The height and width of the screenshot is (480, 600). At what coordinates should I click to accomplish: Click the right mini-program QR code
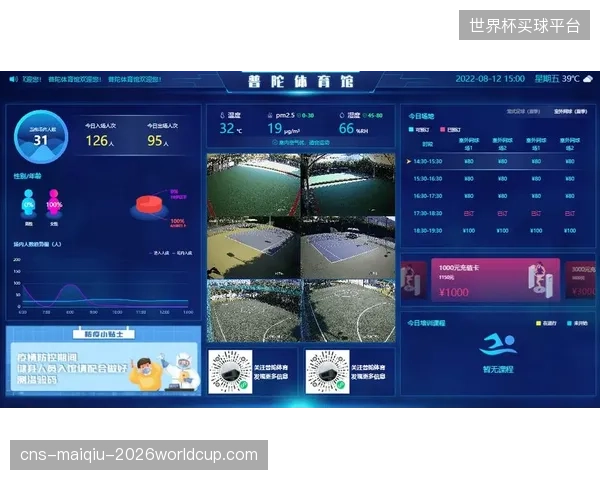[x=328, y=372]
